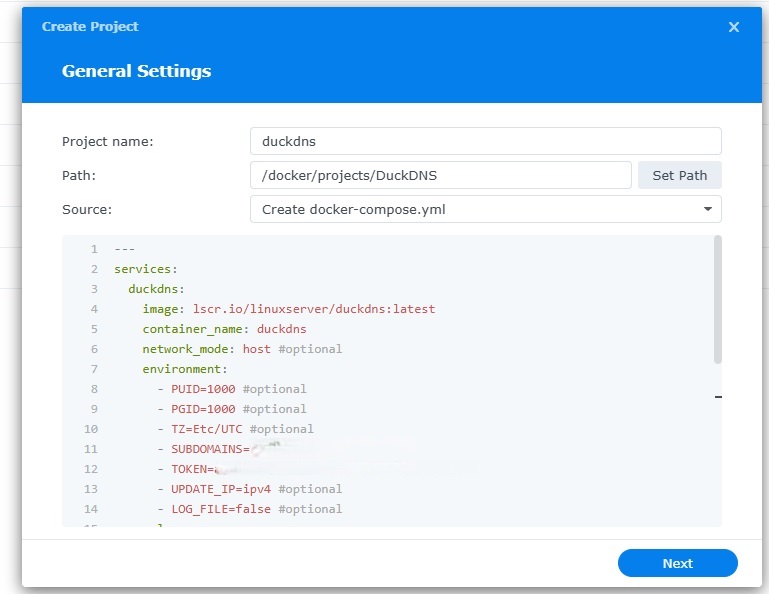The image size is (769, 594).
Task: Click the Path input field
Action: pos(440,175)
